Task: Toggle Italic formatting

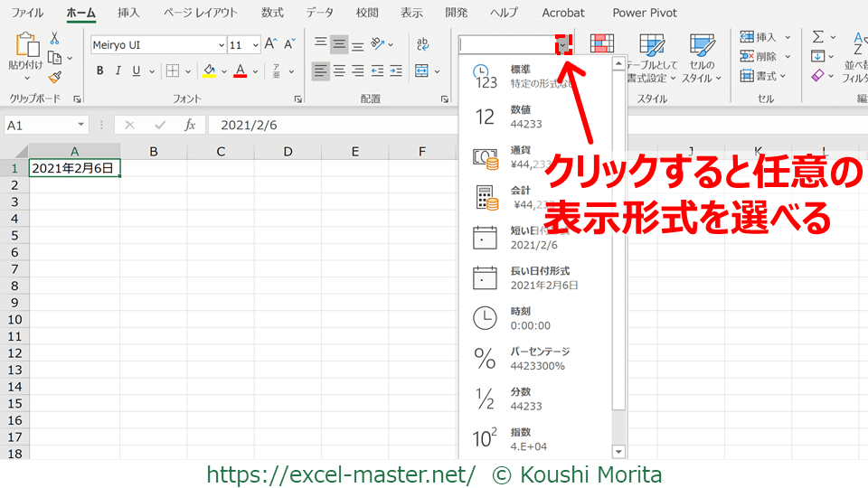Action: coord(118,71)
